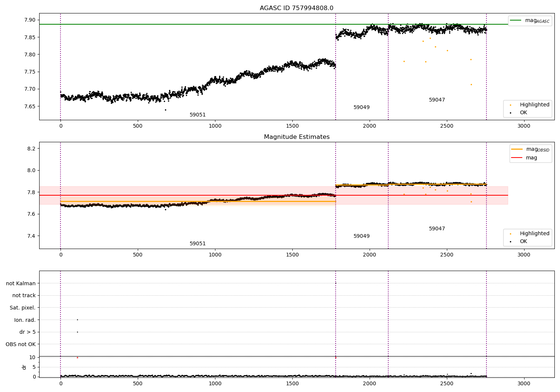The image size is (560, 392).
Task: Click the black outlier point below 7.65 in top plot
Action: coord(165,110)
